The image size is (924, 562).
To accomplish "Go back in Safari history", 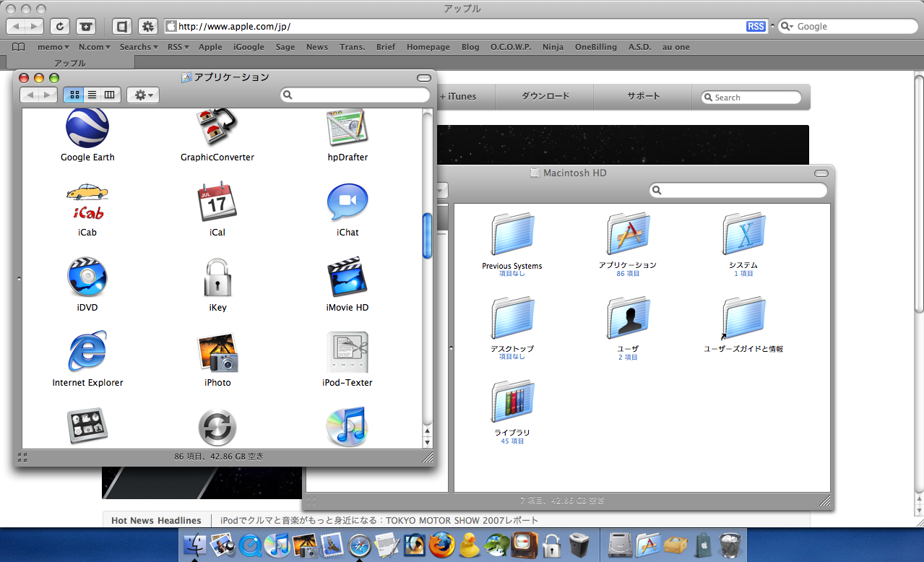I will (x=17, y=27).
